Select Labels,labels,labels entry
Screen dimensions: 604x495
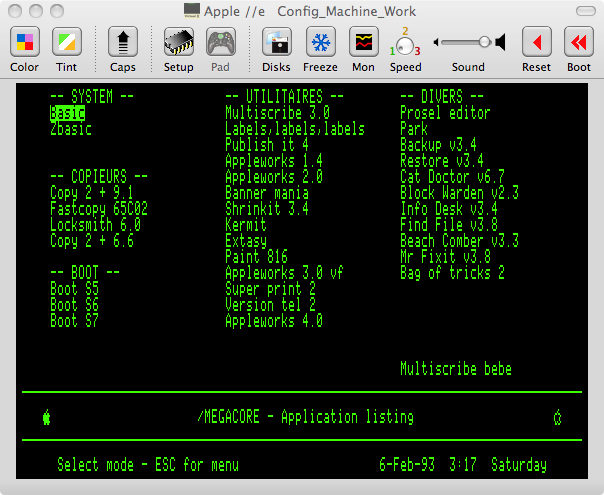[295, 129]
